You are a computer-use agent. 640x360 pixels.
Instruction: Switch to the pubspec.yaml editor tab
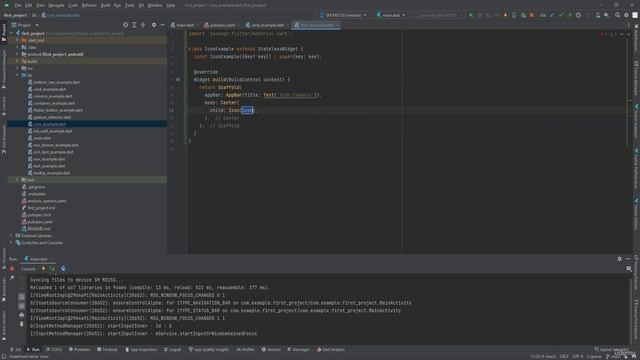point(220,25)
